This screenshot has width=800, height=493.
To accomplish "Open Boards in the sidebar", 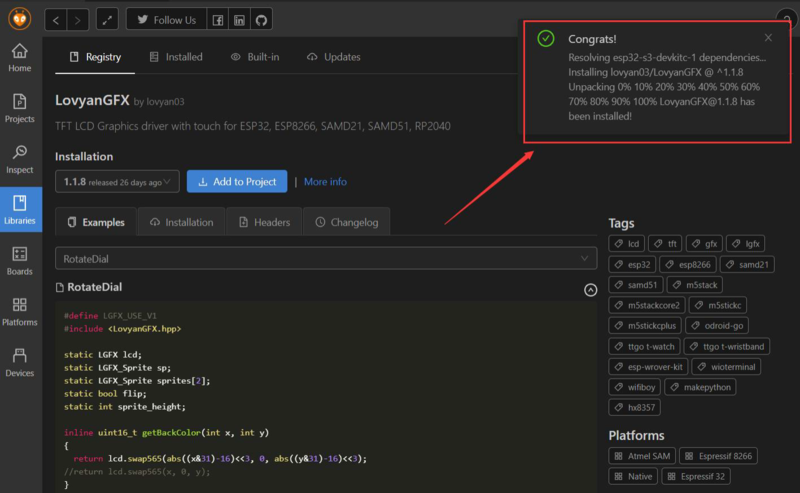I will pos(20,260).
